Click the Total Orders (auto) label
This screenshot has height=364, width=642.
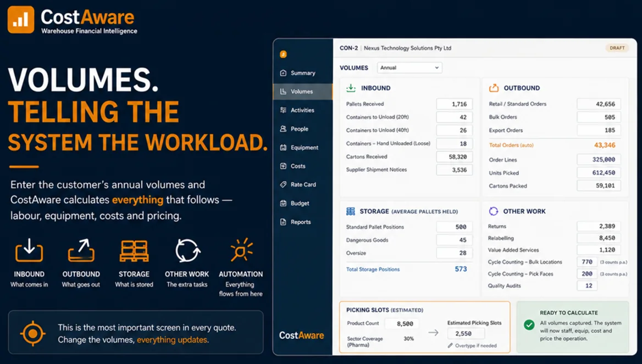(x=511, y=145)
